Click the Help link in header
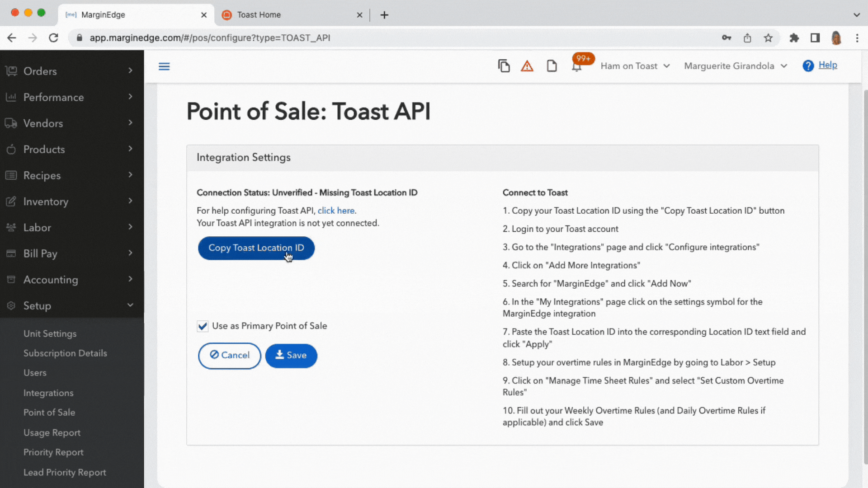Viewport: 868px width, 488px height. (x=828, y=65)
